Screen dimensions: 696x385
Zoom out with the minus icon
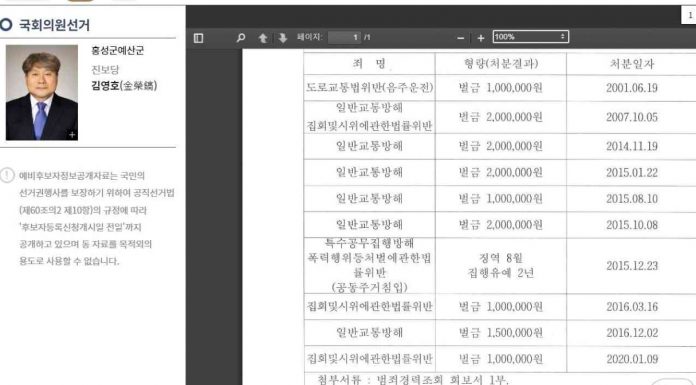click(461, 38)
